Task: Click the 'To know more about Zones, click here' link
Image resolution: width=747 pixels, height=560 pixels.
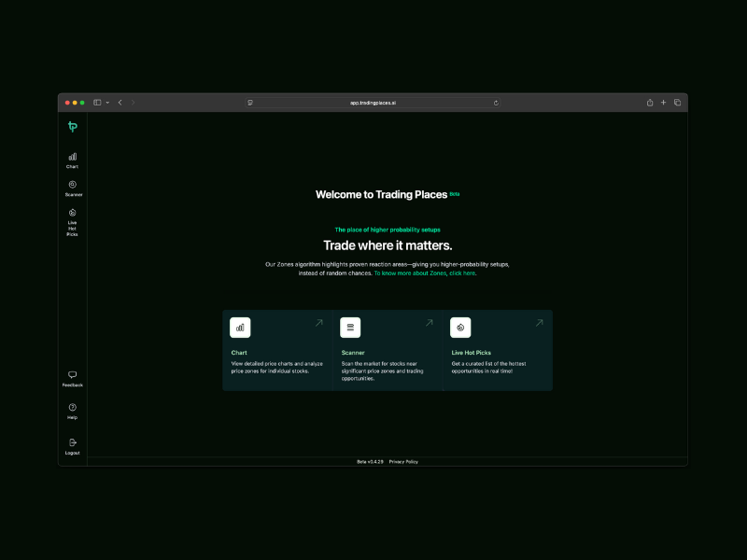Action: point(425,273)
